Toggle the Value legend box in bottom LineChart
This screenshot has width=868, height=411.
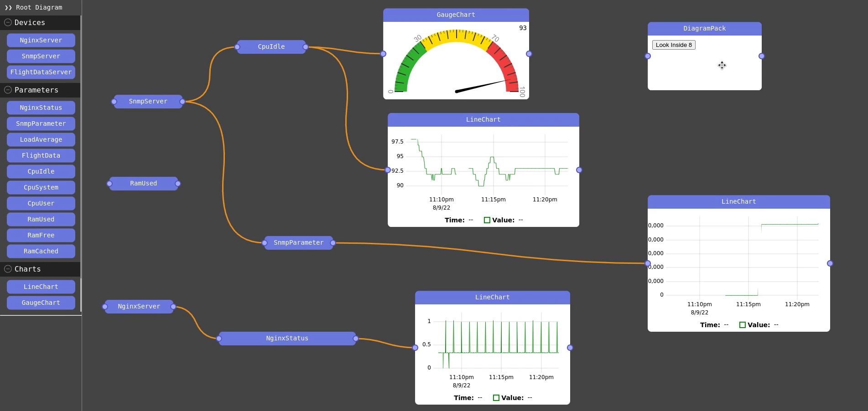pyautogui.click(x=496, y=397)
